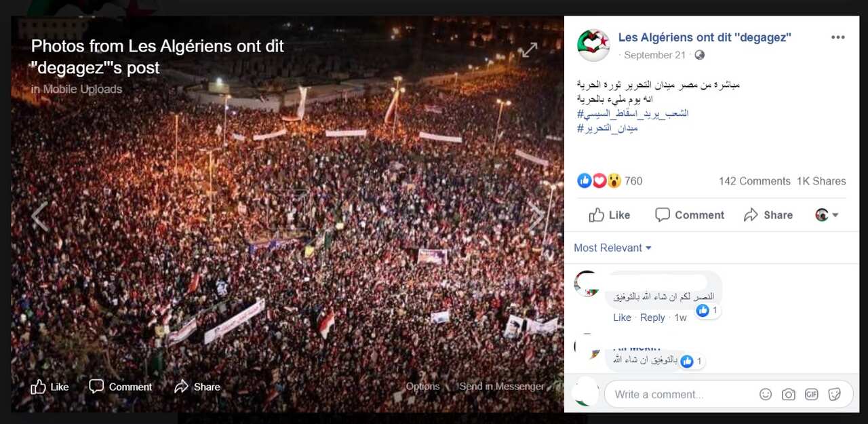Choose Send in Messenger on the photo
Image resolution: width=868 pixels, height=424 pixels.
(x=502, y=387)
